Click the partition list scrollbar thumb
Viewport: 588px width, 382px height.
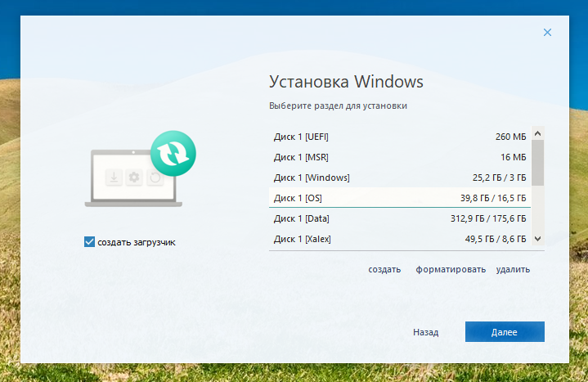click(x=537, y=160)
